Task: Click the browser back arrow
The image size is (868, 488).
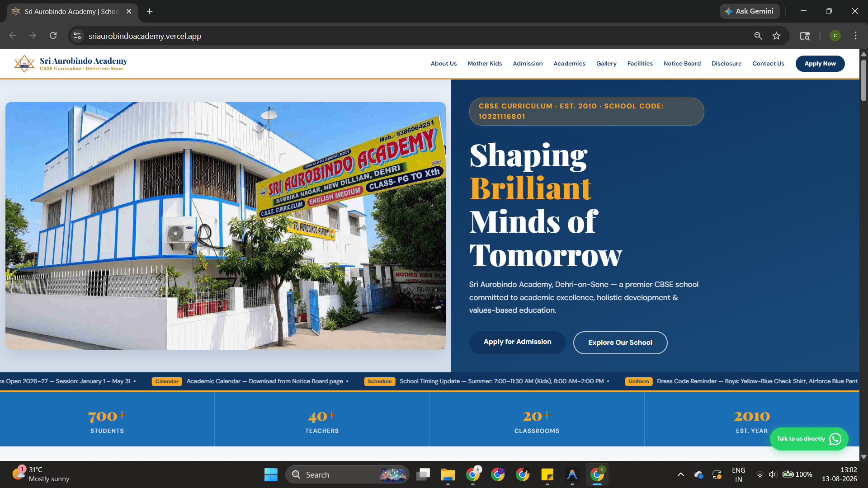Action: 13,36
